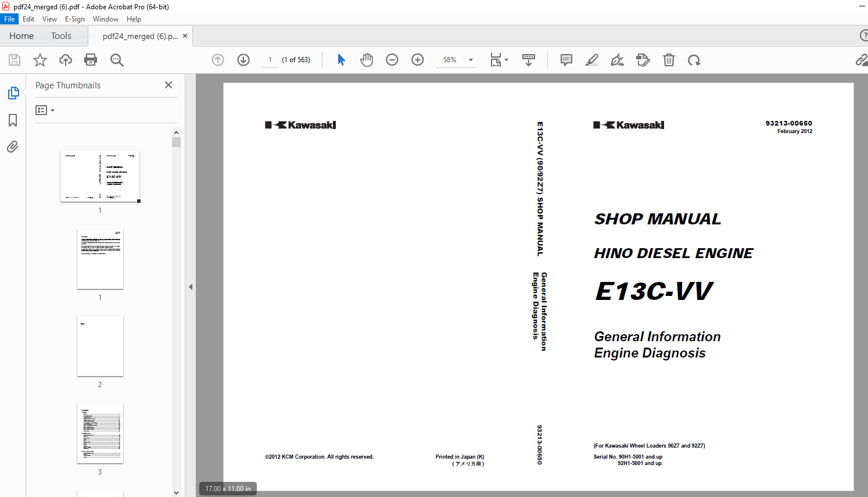
Task: Activate the selection arrow tool
Action: tap(341, 60)
